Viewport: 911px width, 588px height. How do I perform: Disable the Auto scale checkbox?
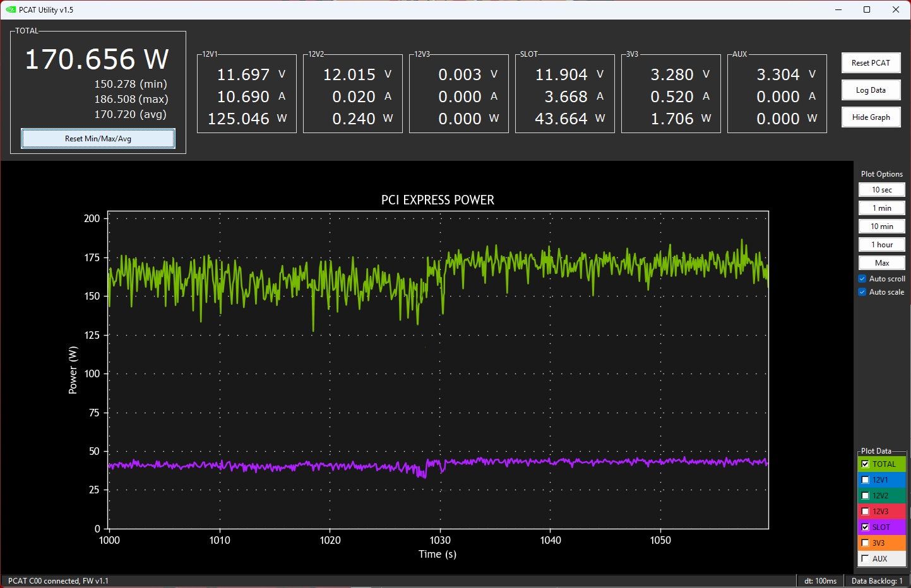862,292
